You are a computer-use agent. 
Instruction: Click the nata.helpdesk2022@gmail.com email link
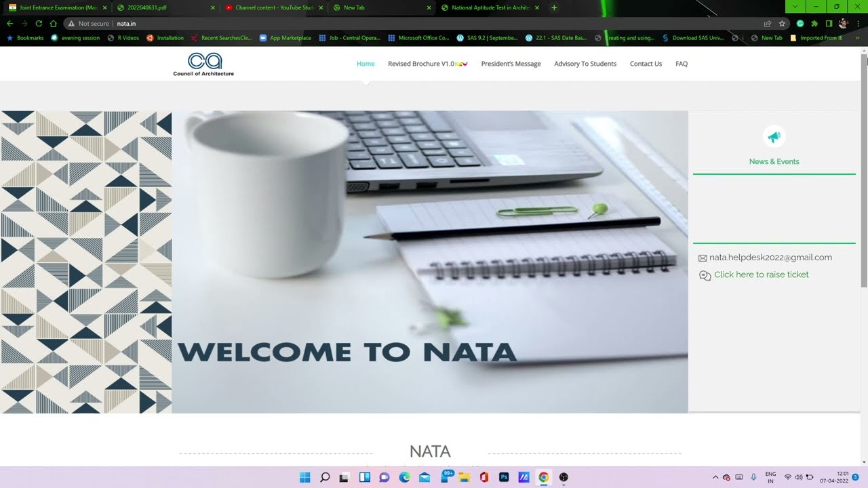[770, 258]
